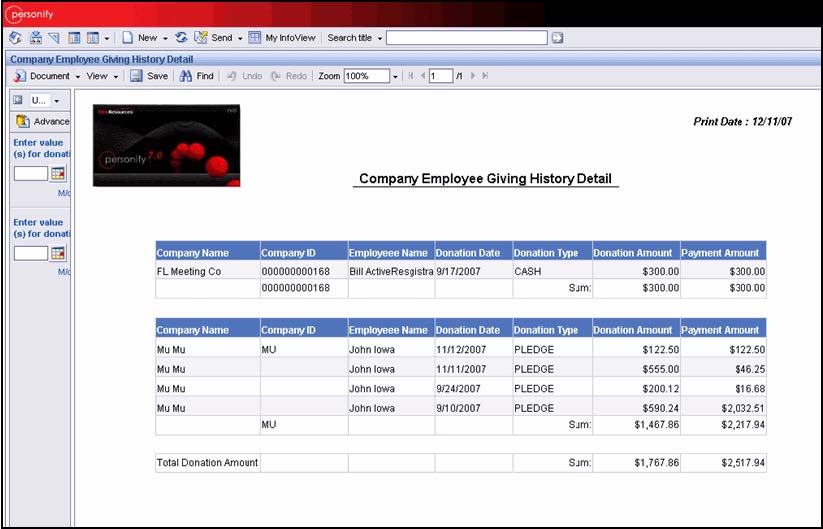Click the Save label
The width and height of the screenshot is (823, 529).
pos(157,76)
